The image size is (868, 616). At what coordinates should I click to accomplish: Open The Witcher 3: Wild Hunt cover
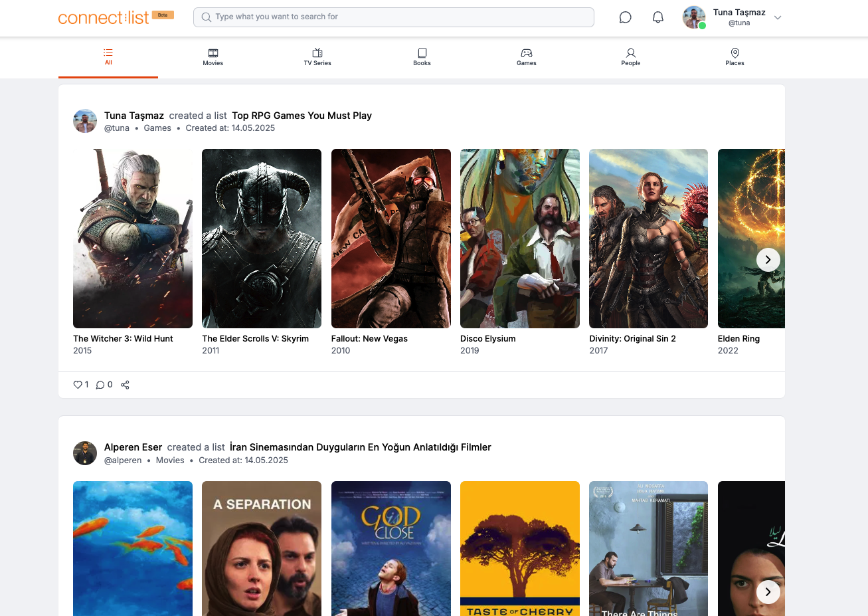click(x=133, y=239)
